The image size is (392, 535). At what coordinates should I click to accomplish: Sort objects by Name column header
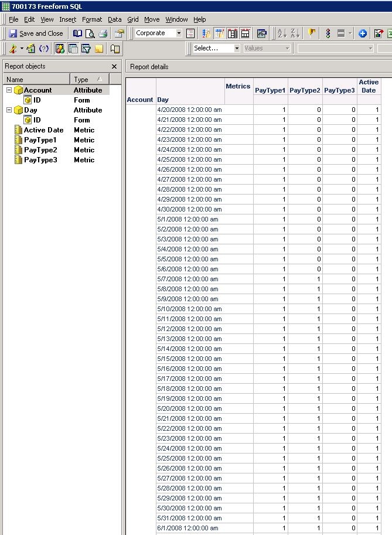click(x=36, y=80)
